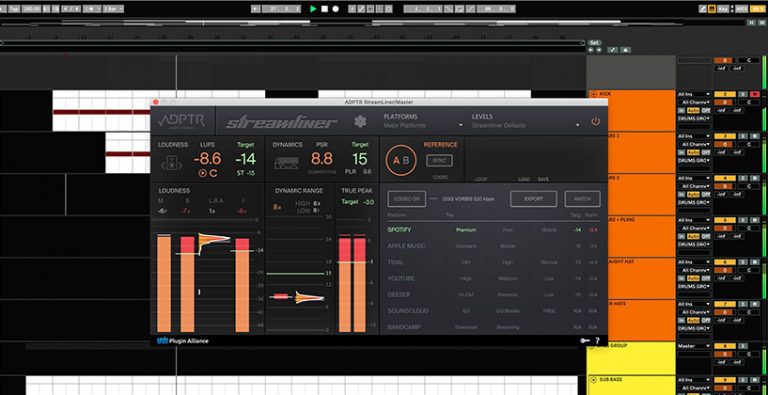768x395 pixels.
Task: Toggle KICK track activator number 2
Action: (724, 94)
